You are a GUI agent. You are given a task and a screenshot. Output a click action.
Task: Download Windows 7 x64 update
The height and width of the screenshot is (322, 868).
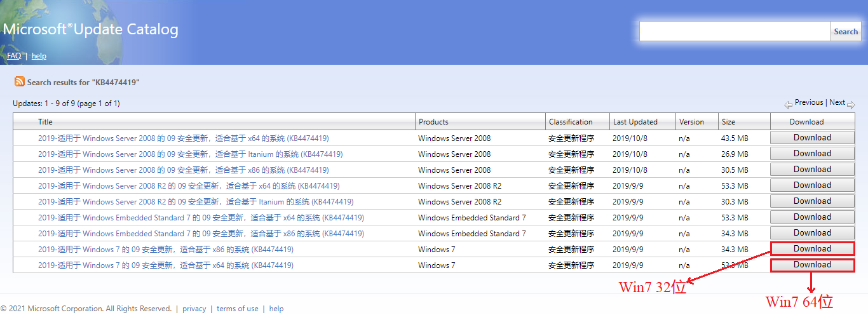pyautogui.click(x=812, y=265)
